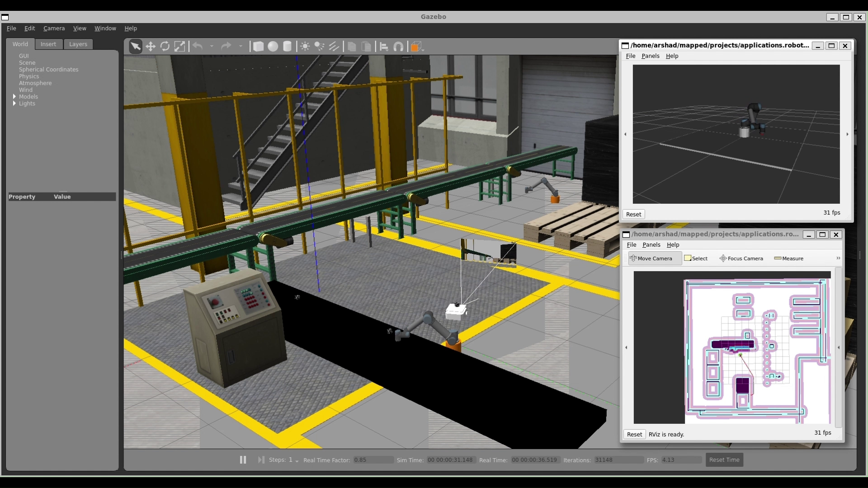Step the simulation forward once
The height and width of the screenshot is (488, 868).
(x=261, y=460)
